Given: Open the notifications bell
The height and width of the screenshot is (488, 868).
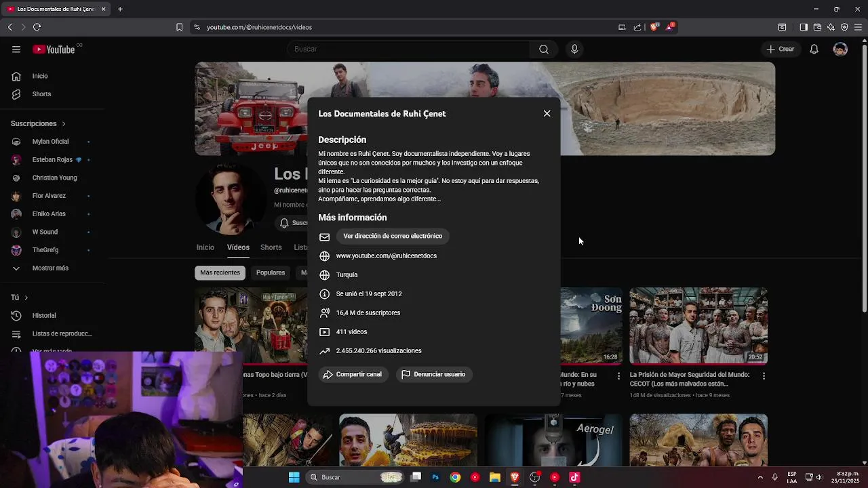Looking at the screenshot, I should coord(814,49).
